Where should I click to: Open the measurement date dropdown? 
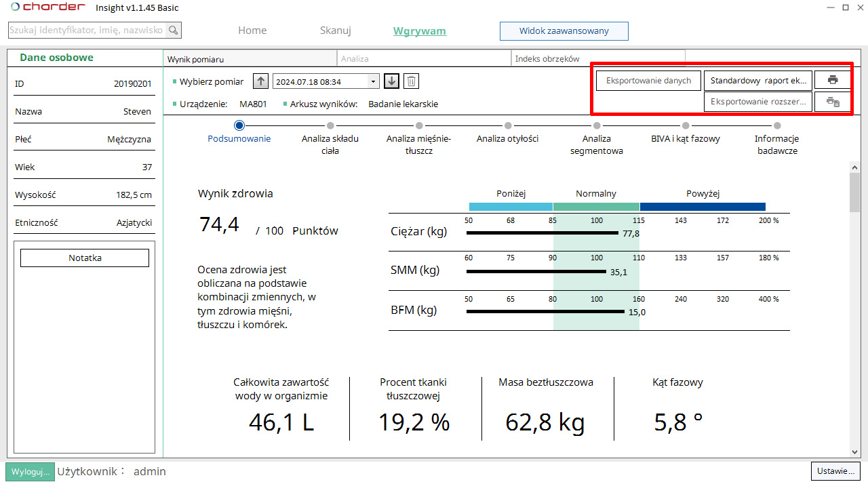pos(373,81)
